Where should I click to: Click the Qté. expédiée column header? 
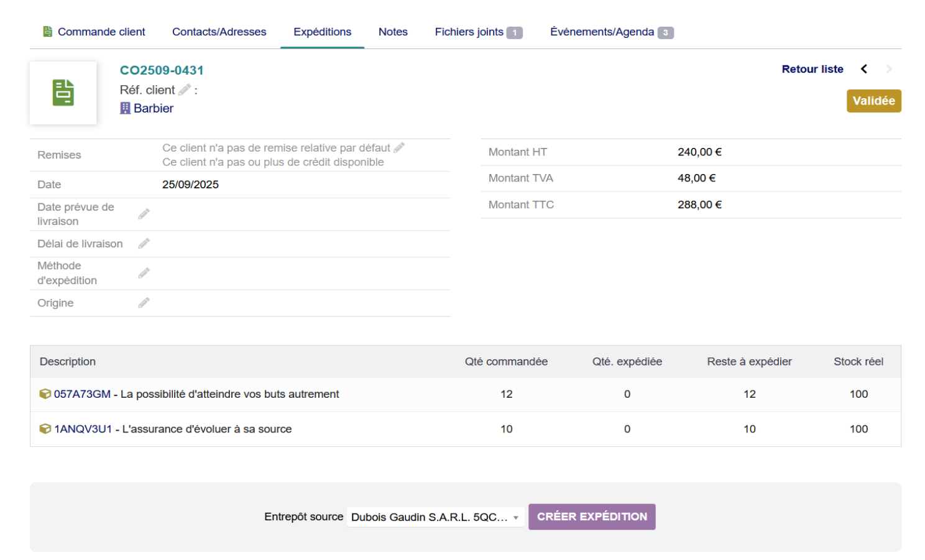(627, 362)
